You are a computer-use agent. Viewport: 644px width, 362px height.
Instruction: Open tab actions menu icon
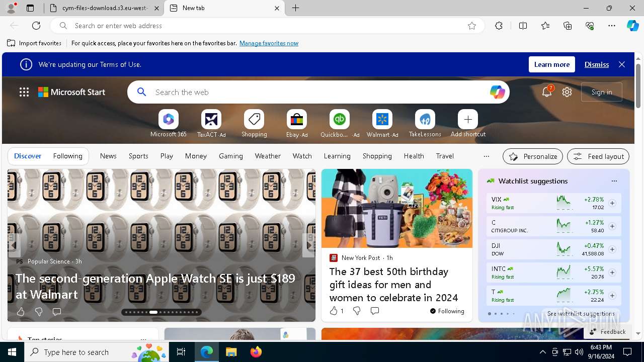(x=30, y=8)
